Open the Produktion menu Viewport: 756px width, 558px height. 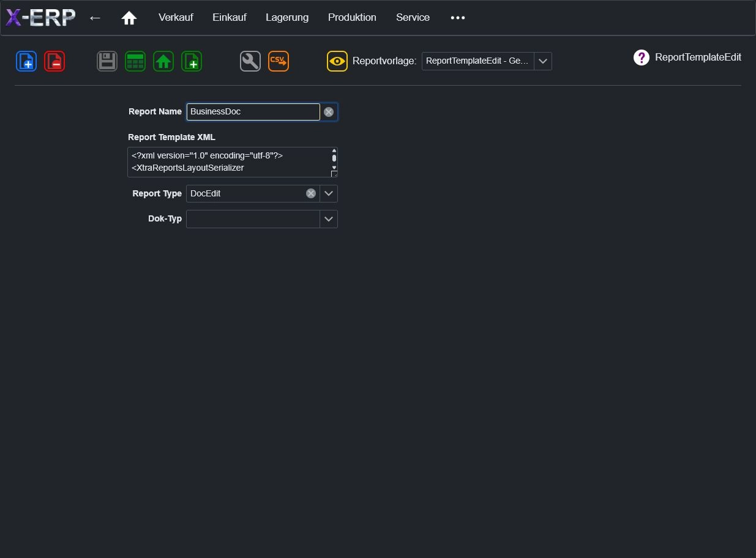pos(352,18)
